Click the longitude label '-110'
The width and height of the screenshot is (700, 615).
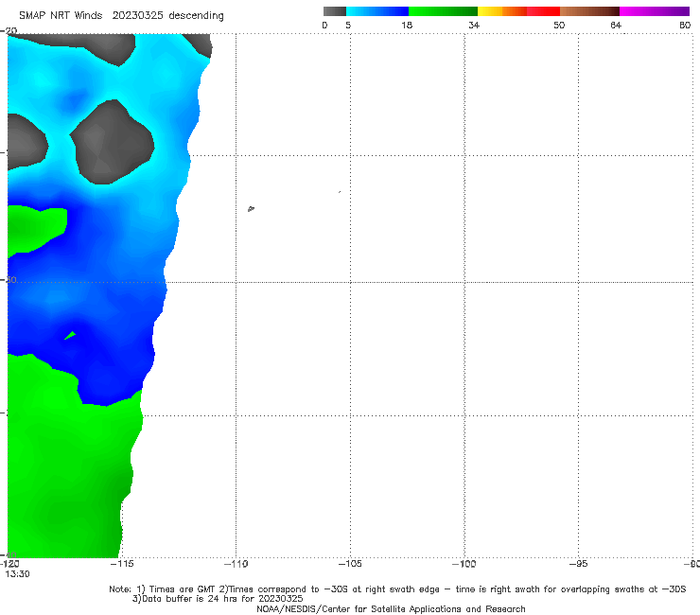coord(236,564)
